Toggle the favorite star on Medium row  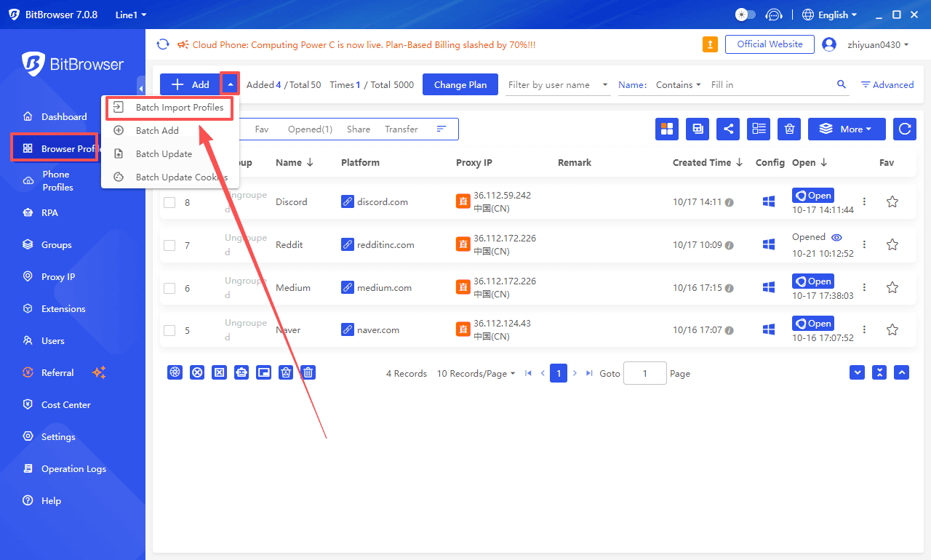tap(892, 287)
